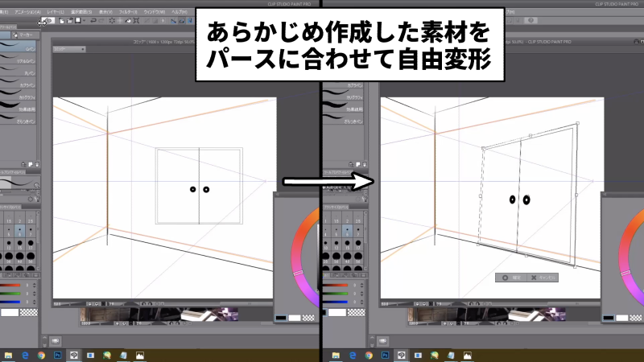The height and width of the screenshot is (362, 644).
Task: Select black main color in right color wheel panel
Action: [609, 318]
